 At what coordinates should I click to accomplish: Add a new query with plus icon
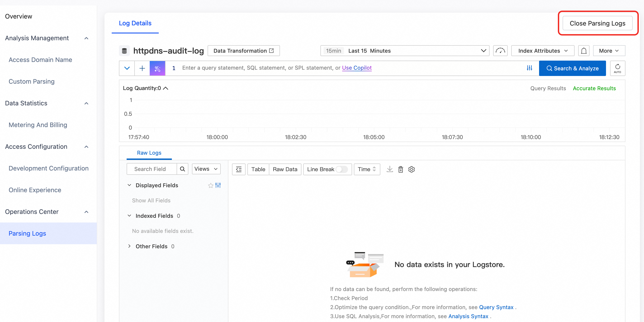[142, 68]
